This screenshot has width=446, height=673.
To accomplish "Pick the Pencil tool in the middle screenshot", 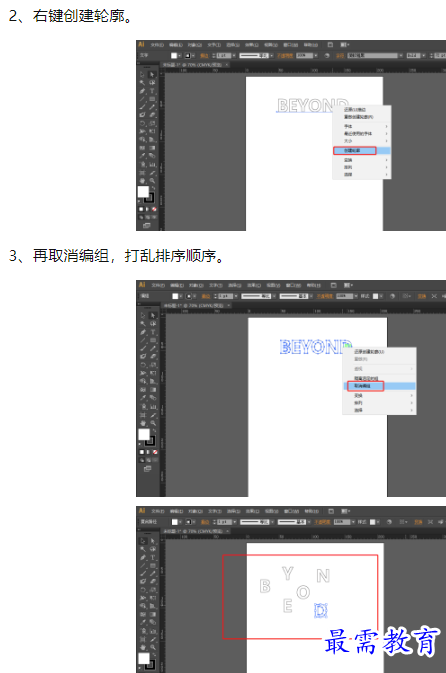I will pos(152,348).
